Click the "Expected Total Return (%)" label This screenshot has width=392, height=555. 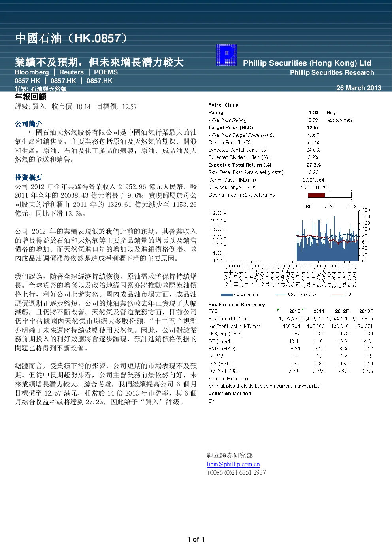coord(240,165)
